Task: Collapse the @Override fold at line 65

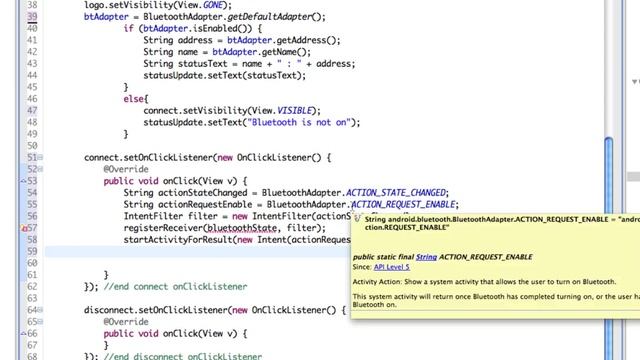Action: pos(40,322)
